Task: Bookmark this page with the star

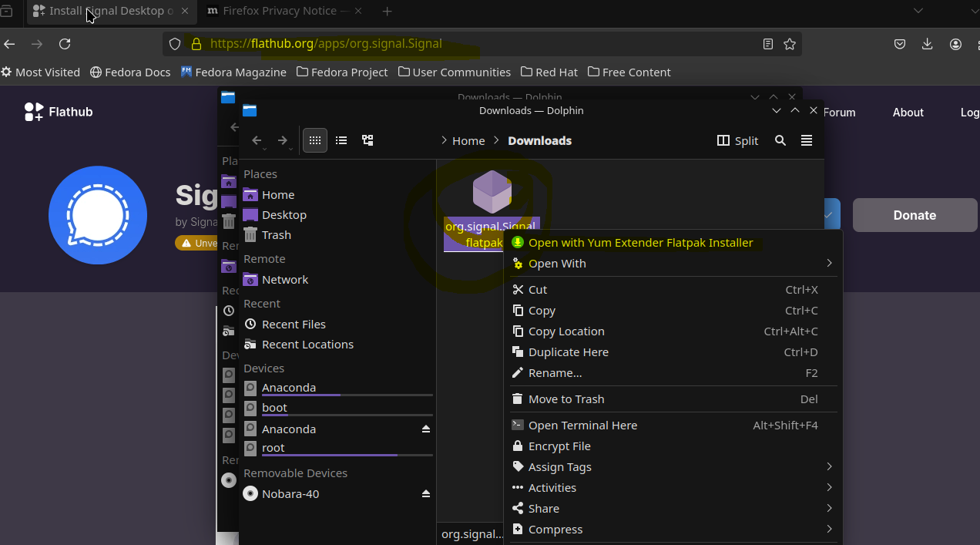Action: pos(790,44)
